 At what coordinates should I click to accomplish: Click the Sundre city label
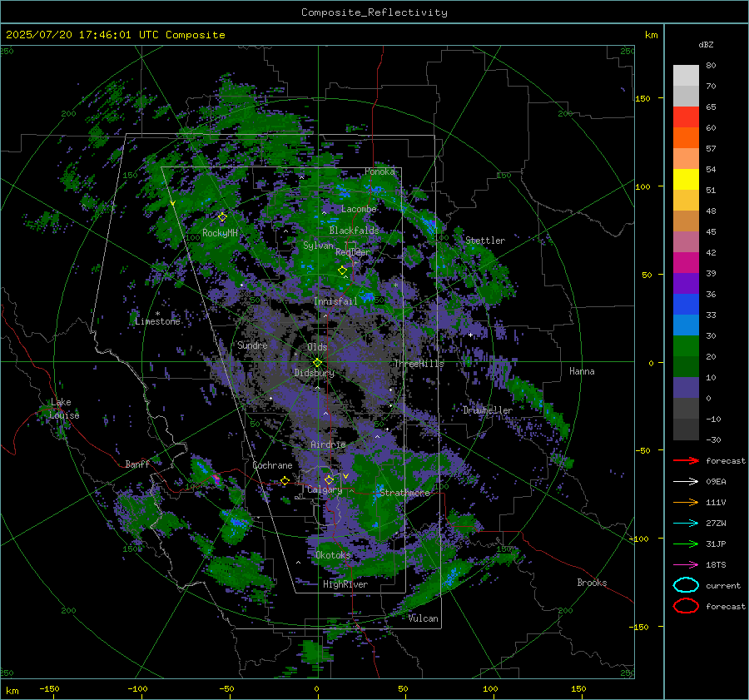pyautogui.click(x=252, y=345)
